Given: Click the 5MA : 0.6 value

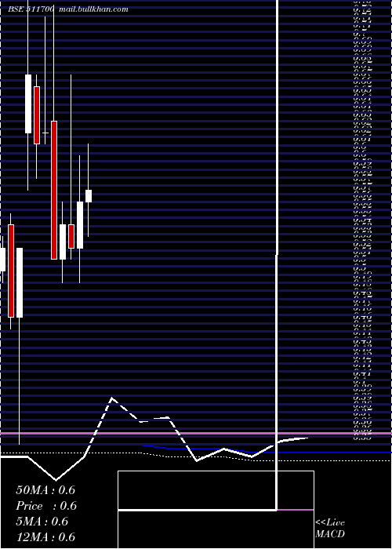Looking at the screenshot, I should pos(42,522).
